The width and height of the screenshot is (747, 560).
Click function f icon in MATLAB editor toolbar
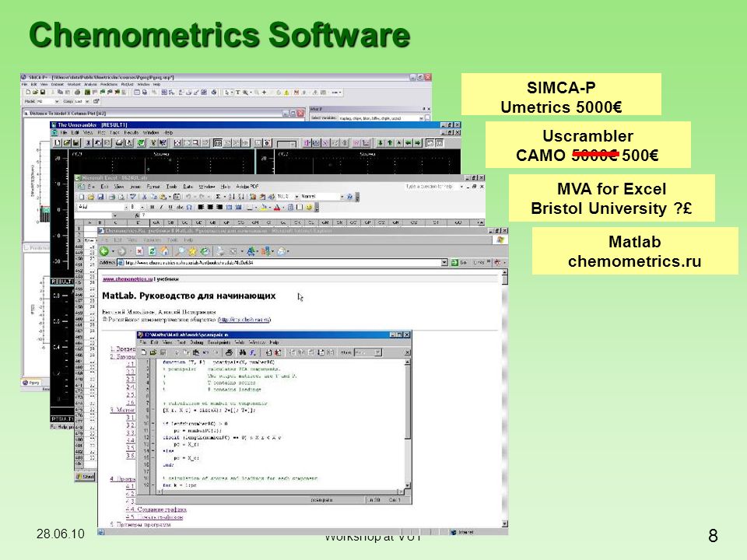point(252,352)
